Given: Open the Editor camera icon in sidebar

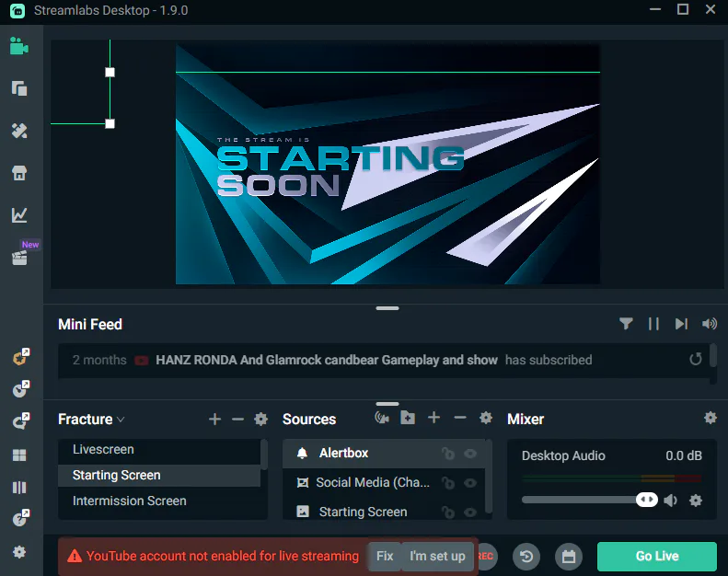Looking at the screenshot, I should pyautogui.click(x=19, y=46).
